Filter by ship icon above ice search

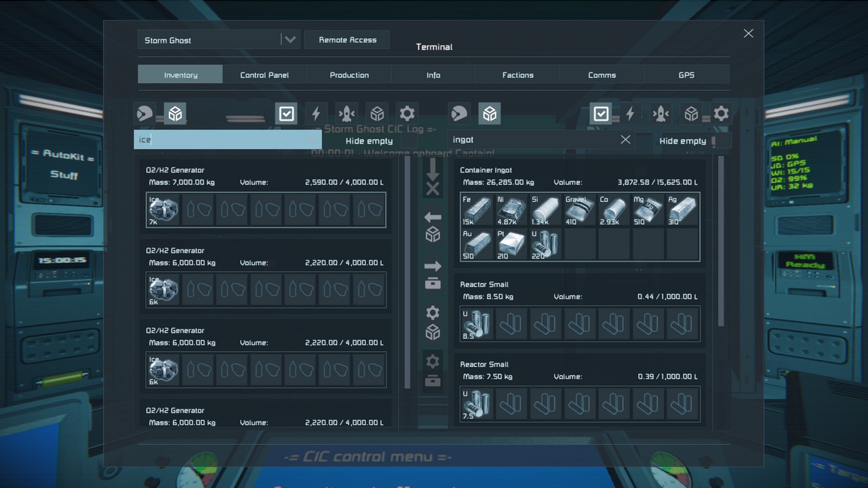347,113
